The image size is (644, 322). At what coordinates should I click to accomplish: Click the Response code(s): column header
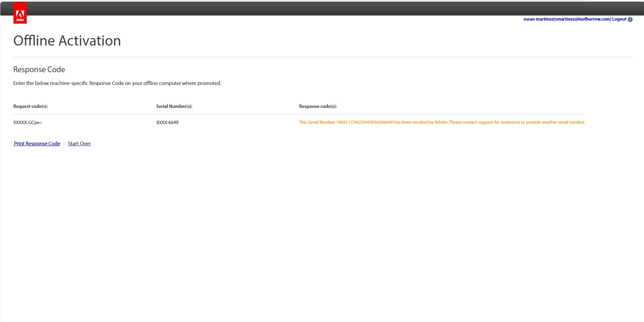(318, 107)
